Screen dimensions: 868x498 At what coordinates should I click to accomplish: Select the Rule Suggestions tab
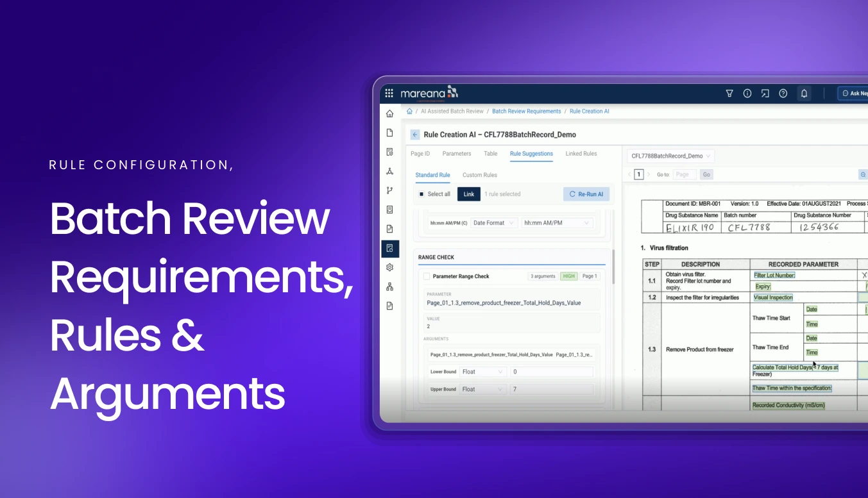click(x=531, y=154)
